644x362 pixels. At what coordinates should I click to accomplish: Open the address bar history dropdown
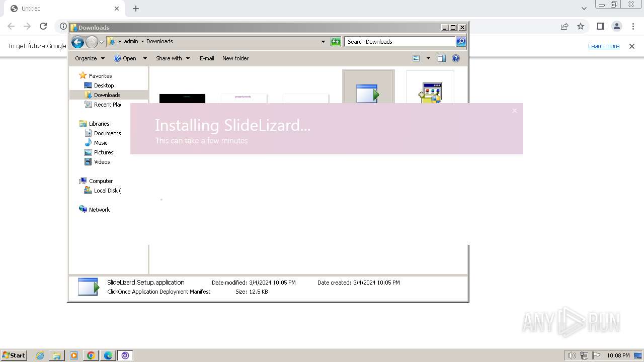(x=323, y=42)
